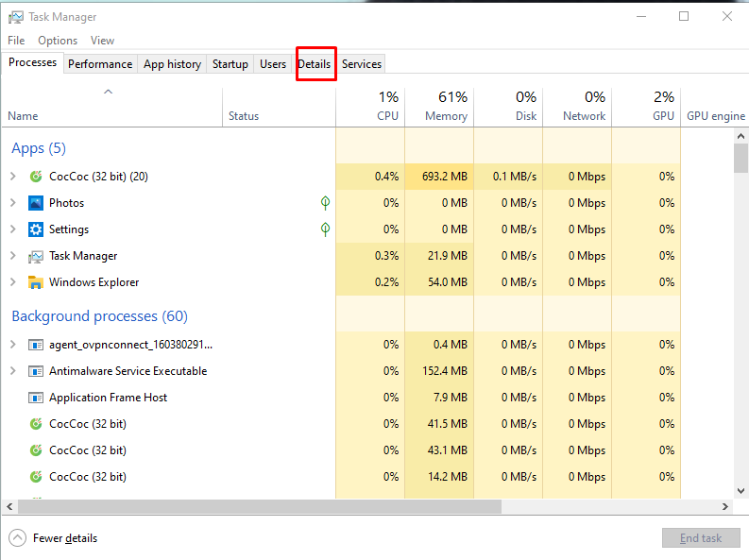Click the 54.0 MB memory value
Screen dimensions: 749x560
point(447,282)
